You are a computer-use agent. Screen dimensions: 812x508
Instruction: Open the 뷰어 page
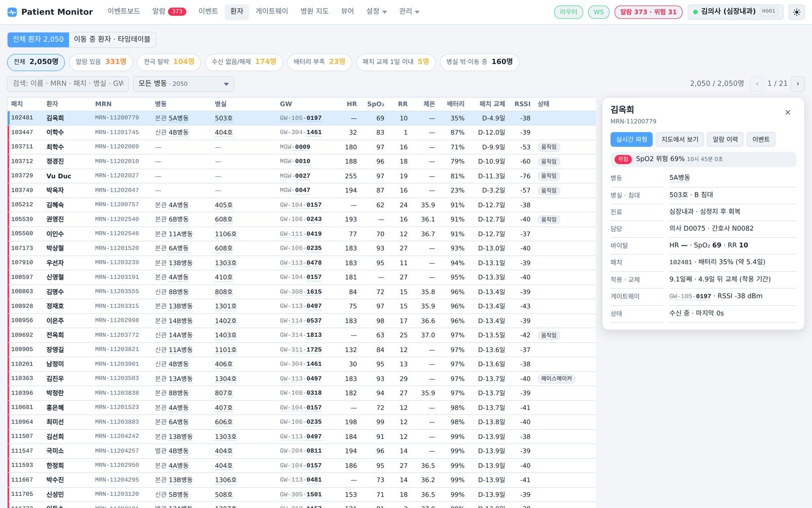[348, 11]
